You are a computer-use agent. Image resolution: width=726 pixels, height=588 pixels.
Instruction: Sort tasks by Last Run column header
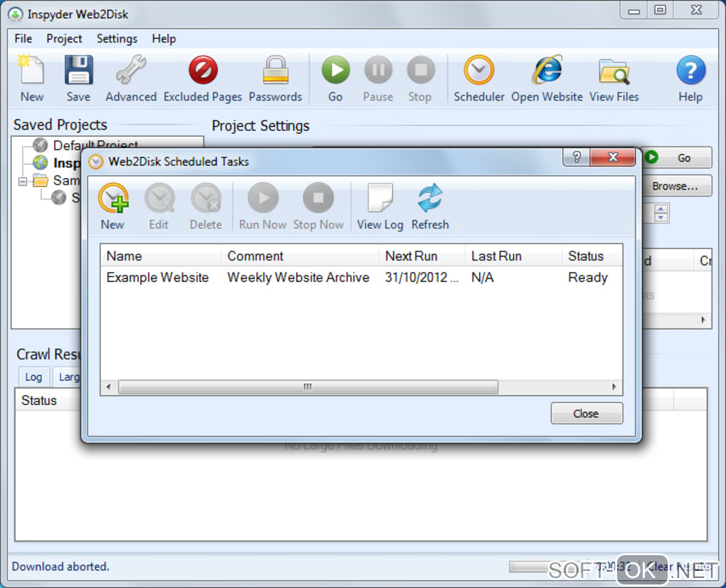point(513,256)
